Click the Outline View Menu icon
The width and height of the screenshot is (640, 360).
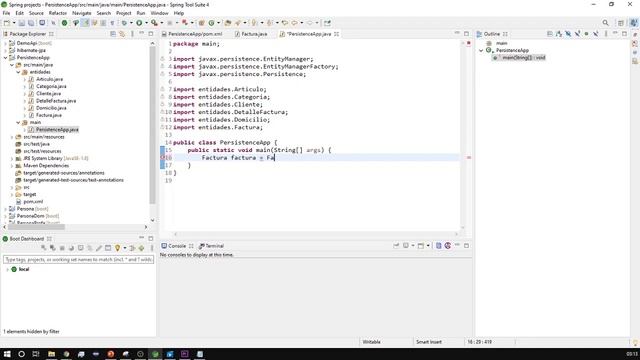click(606, 34)
